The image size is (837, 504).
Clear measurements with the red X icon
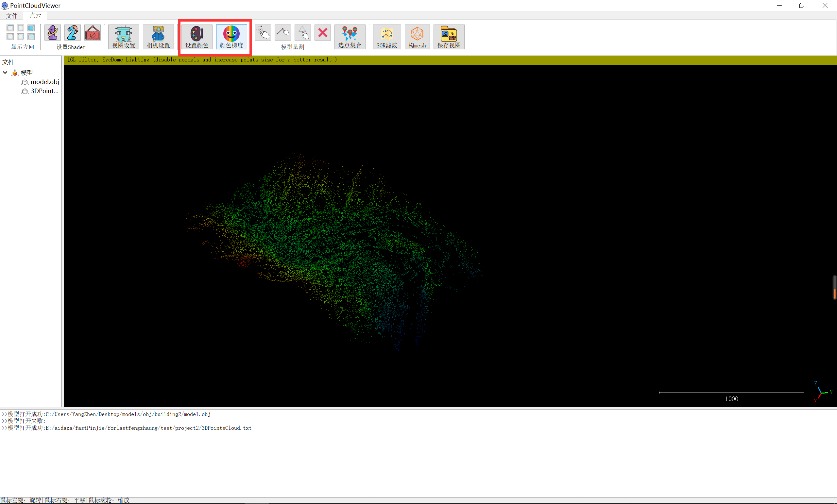(322, 33)
